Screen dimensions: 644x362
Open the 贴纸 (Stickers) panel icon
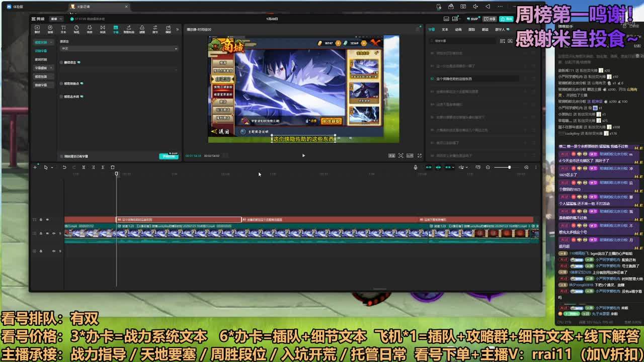coord(76,29)
